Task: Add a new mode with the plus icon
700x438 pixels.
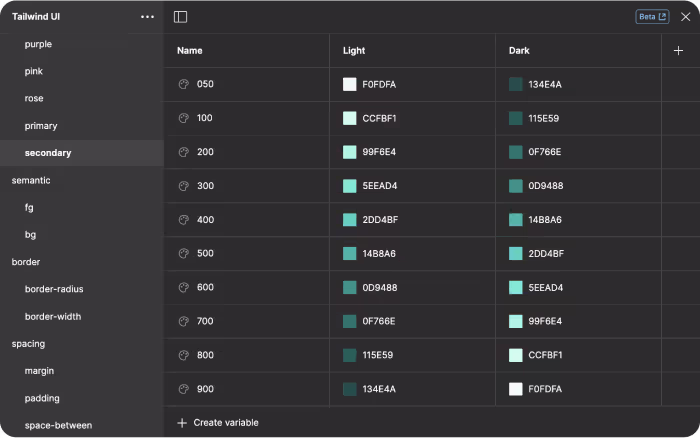Action: [x=678, y=51]
